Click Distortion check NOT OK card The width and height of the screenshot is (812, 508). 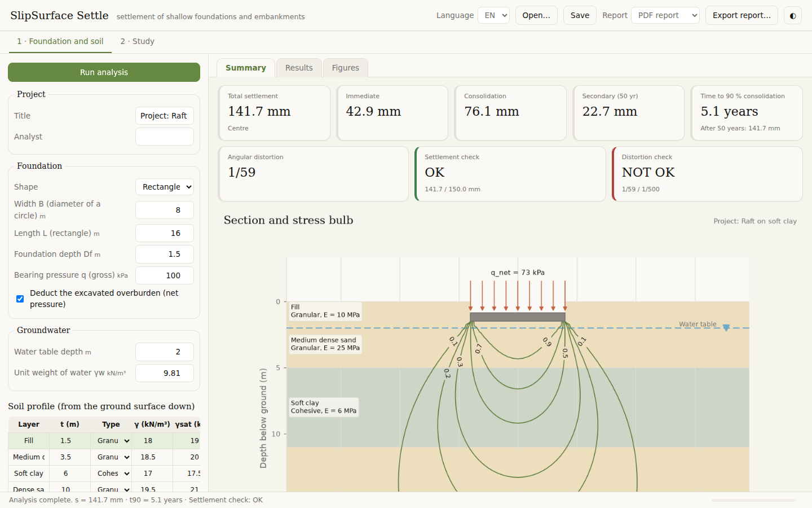click(x=708, y=174)
